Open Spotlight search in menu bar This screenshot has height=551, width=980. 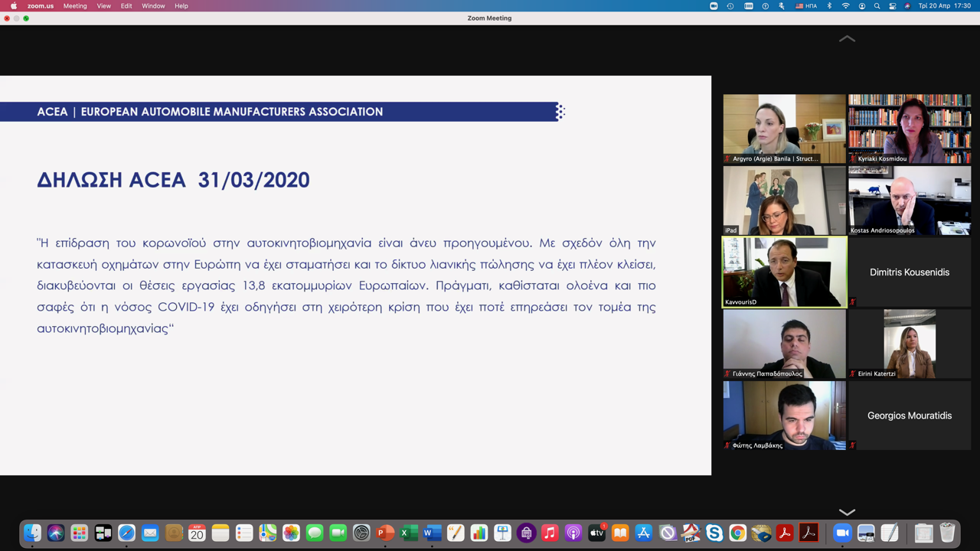tap(877, 6)
